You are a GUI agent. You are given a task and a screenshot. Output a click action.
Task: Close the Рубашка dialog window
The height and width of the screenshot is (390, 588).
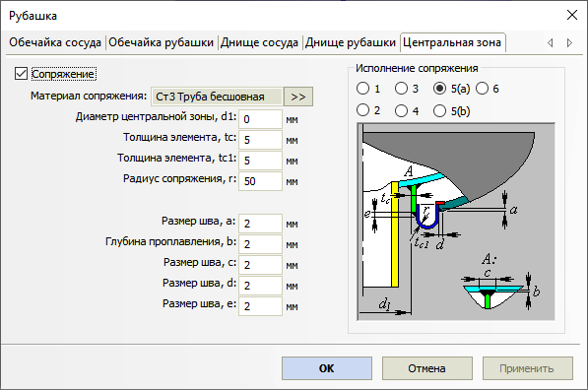point(572,15)
